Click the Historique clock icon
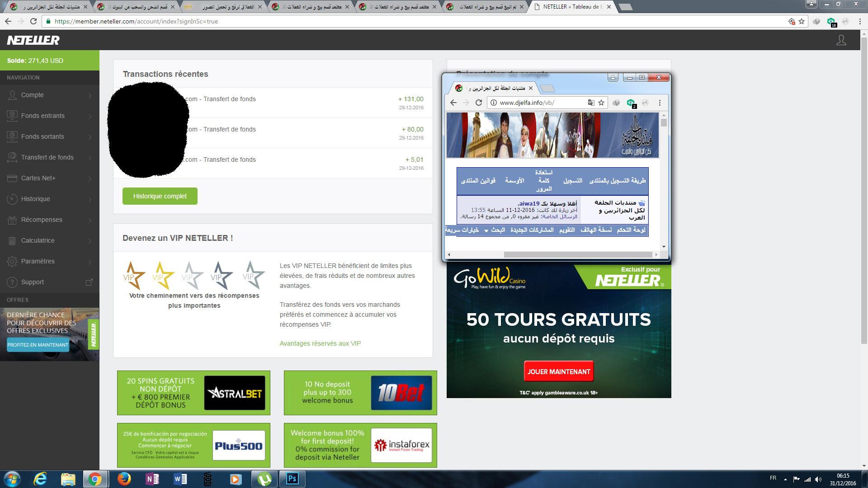 tap(12, 199)
